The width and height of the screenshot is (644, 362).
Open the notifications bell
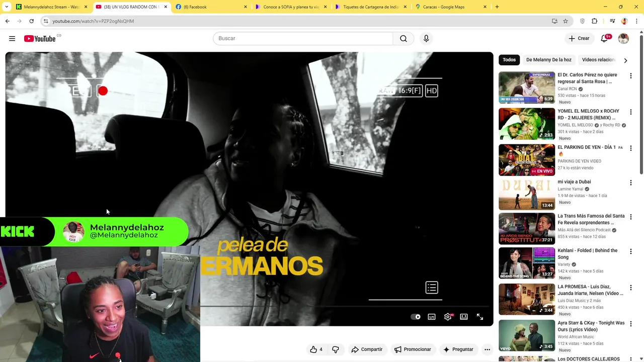[x=605, y=39]
